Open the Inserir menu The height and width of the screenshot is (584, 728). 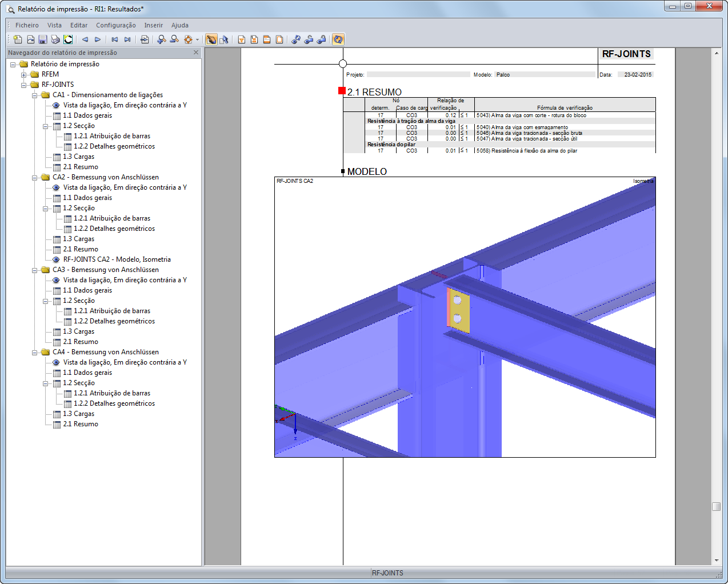tap(153, 25)
